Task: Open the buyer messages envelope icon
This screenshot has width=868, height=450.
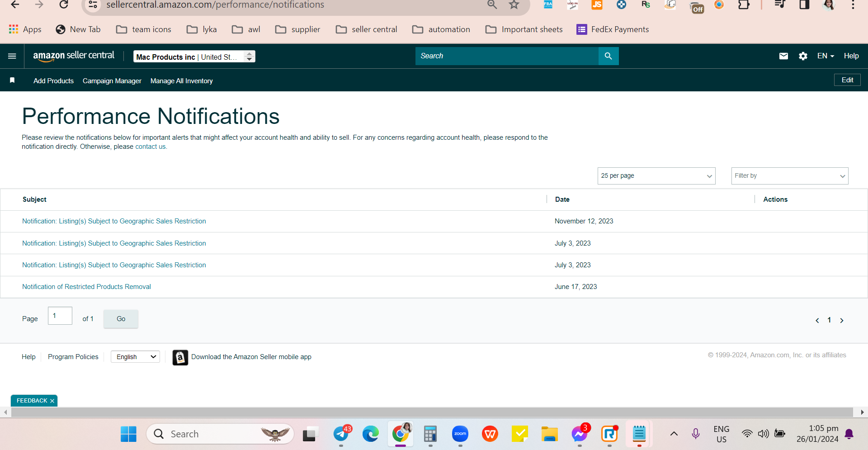Action: point(783,56)
